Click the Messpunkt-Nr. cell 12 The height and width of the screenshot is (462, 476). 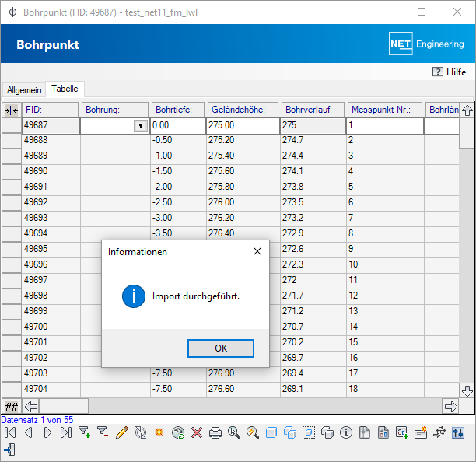(385, 296)
